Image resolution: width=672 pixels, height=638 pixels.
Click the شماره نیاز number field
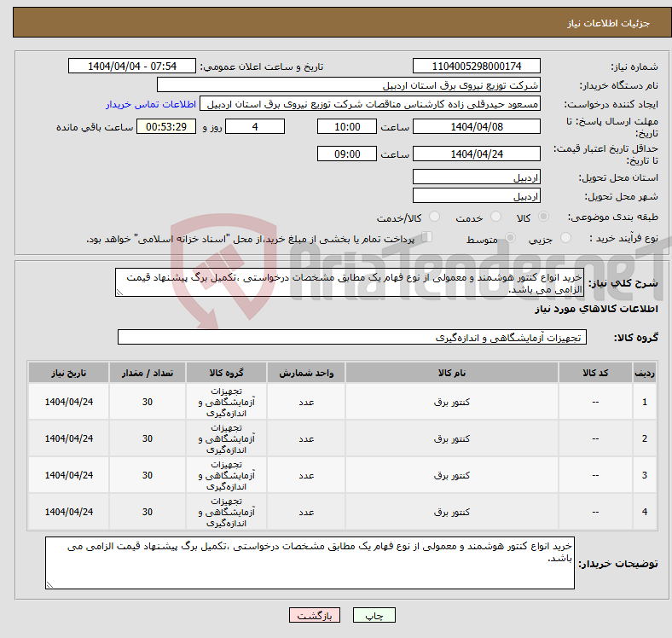(x=476, y=66)
